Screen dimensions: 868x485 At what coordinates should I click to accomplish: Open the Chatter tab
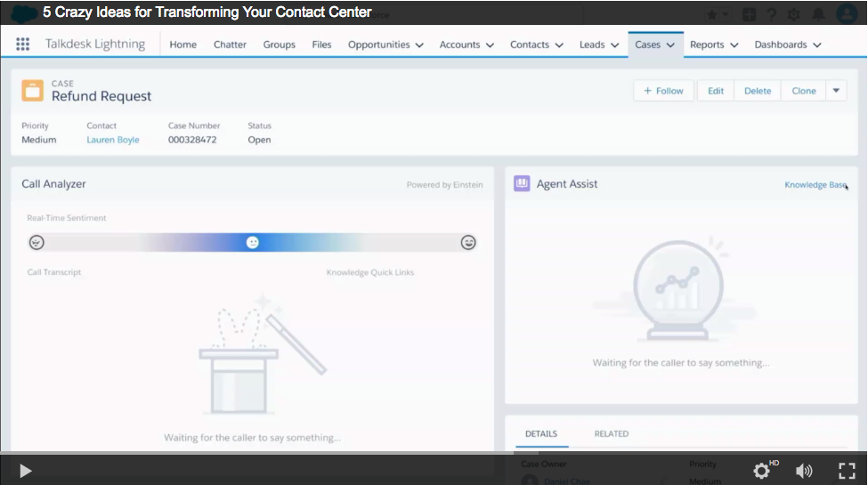click(230, 44)
